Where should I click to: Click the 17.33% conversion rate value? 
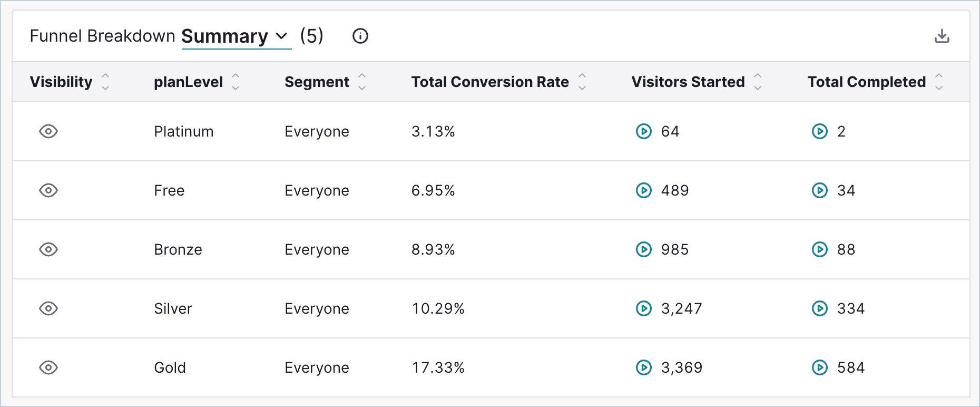click(x=438, y=367)
